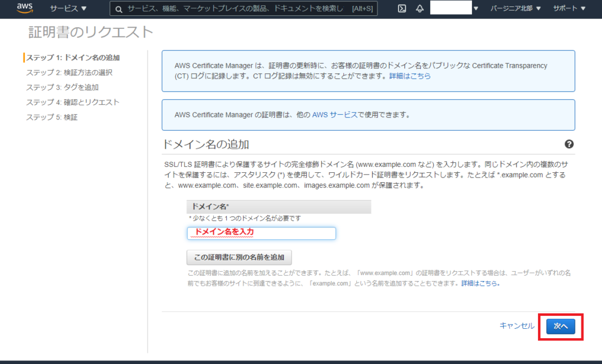This screenshot has height=364, width=602.
Task: Select ステップ 4: 確認とリクエスト
Action: [72, 102]
